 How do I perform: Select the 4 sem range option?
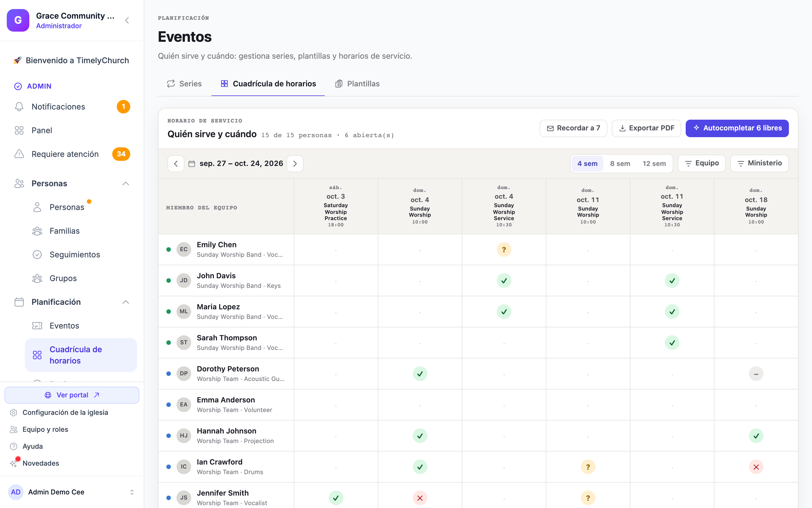(587, 164)
